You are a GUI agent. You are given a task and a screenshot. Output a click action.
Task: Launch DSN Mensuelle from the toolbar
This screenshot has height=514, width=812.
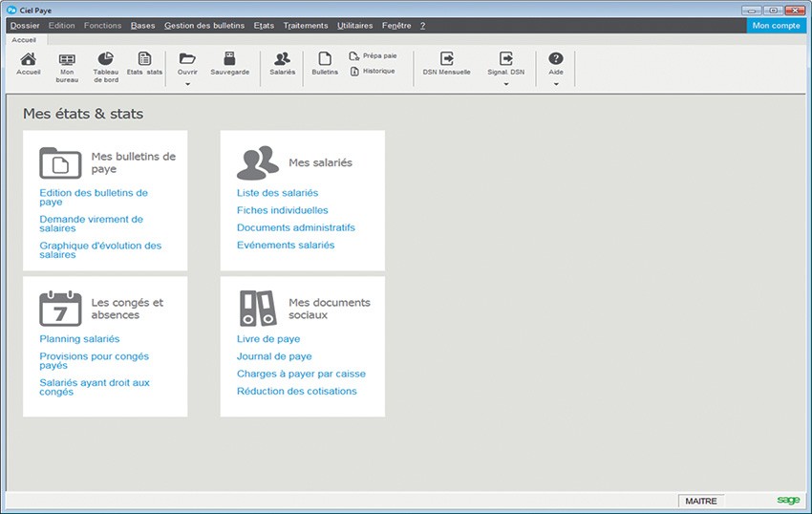[x=446, y=60]
